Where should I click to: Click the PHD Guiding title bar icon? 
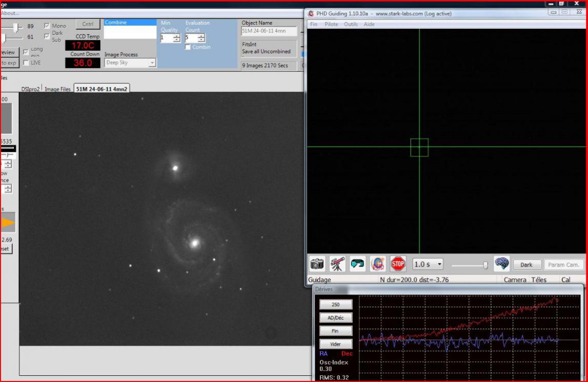[311, 13]
